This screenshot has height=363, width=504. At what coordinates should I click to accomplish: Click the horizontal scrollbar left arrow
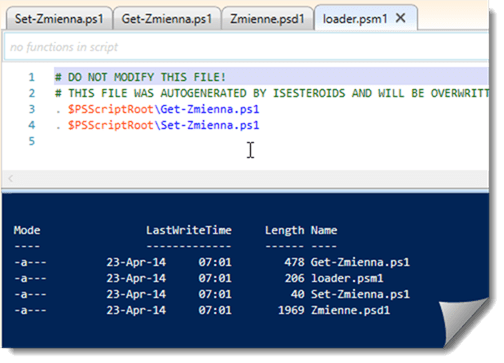(x=11, y=178)
